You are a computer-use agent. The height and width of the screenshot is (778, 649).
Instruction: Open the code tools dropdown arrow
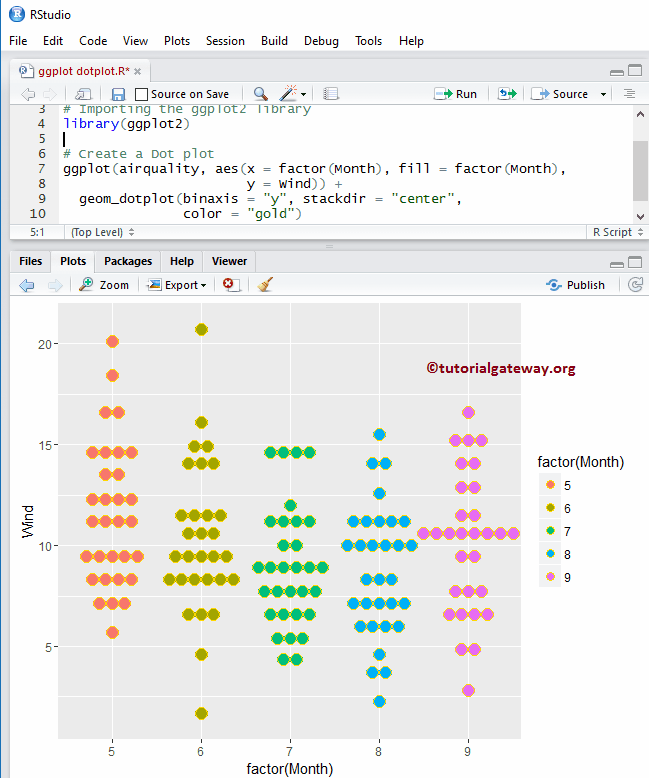pyautogui.click(x=303, y=94)
